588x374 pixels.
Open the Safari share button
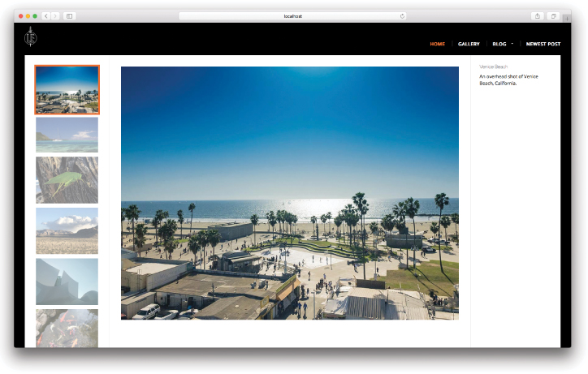click(538, 16)
